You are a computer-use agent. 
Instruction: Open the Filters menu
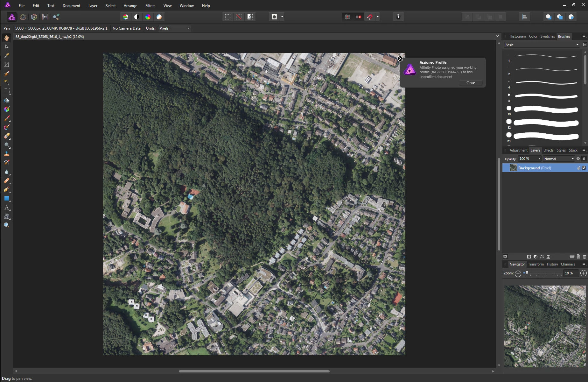(x=150, y=6)
